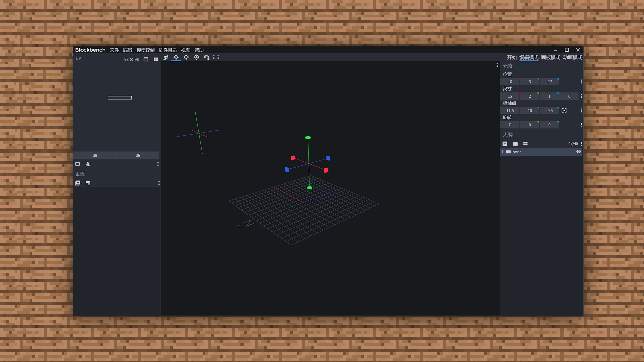Image resolution: width=644 pixels, height=362 pixels.
Task: Select the vertex snap tool
Action: (x=166, y=57)
